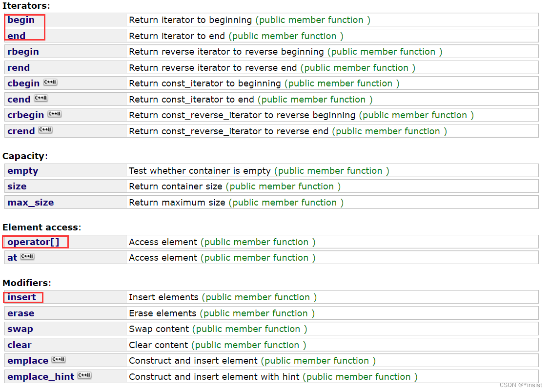Click 'Return const_reverse_iterator to reverse end' text
This screenshot has height=392, width=550.
tap(229, 131)
